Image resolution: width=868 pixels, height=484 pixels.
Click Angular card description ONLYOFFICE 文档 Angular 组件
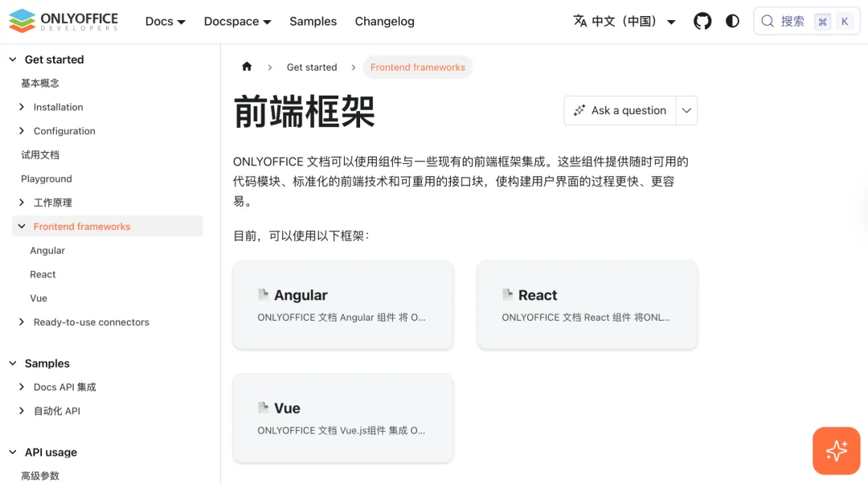tap(341, 318)
